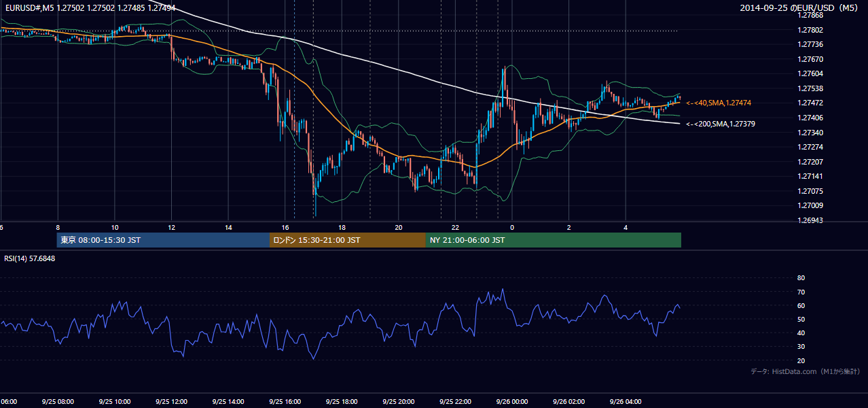Click the 9/25 20:00 time label
This screenshot has width=868, height=408.
[x=398, y=402]
